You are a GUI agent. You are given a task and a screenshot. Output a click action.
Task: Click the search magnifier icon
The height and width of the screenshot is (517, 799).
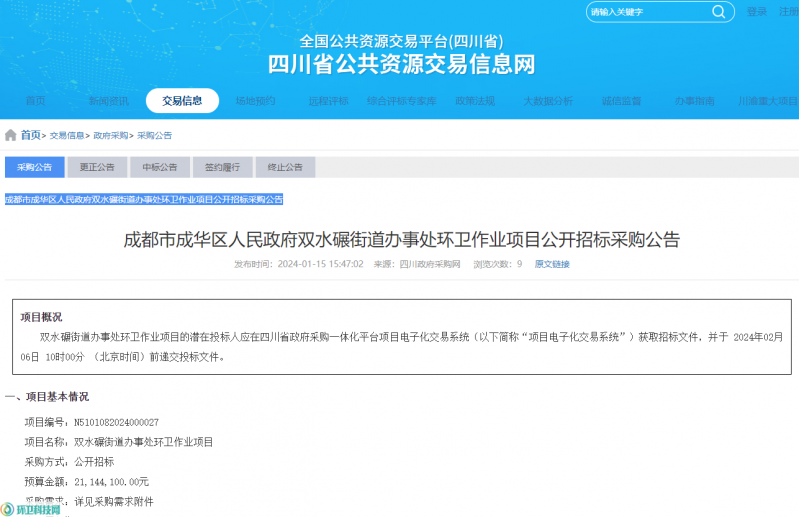[x=718, y=12]
